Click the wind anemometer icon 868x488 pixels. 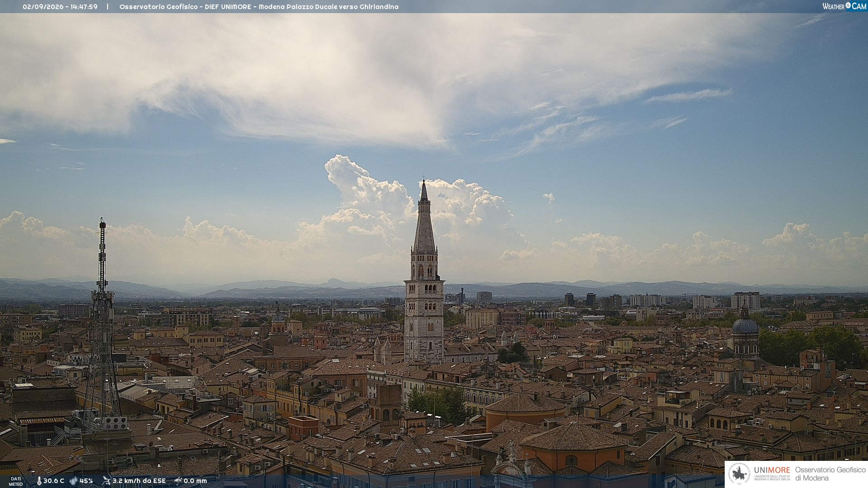(106, 481)
